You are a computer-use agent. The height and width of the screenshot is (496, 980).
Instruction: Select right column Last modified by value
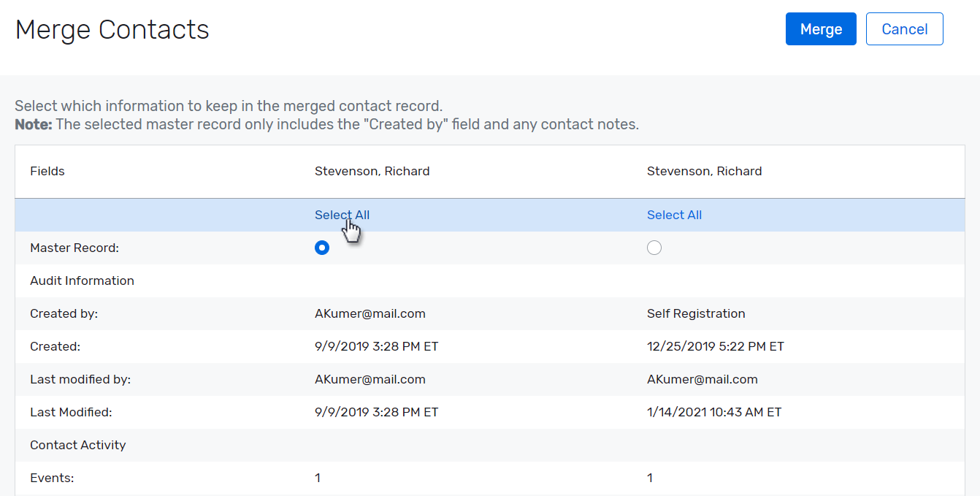pos(703,379)
